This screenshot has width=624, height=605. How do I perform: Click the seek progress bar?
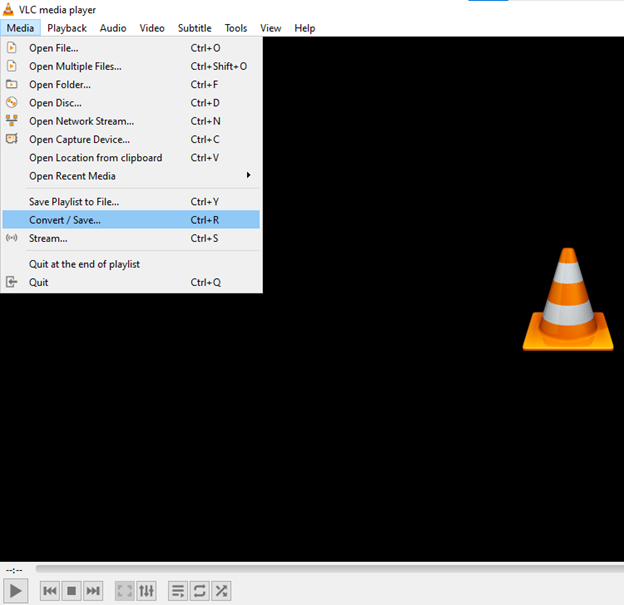point(330,569)
